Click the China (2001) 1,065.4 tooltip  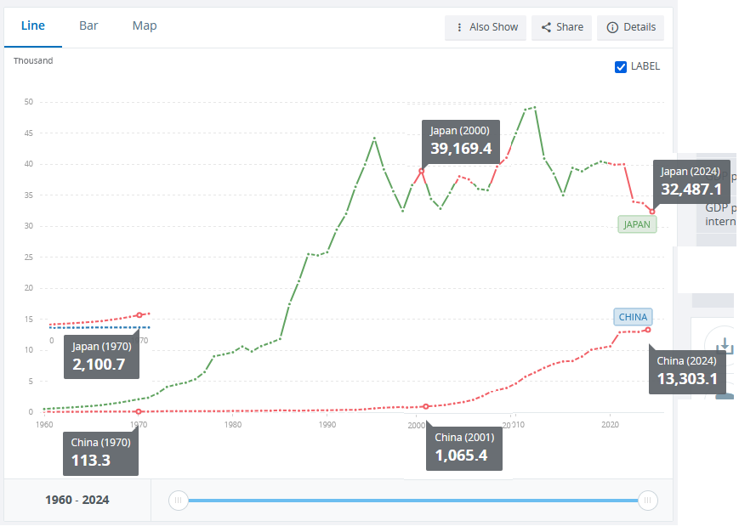pos(463,447)
